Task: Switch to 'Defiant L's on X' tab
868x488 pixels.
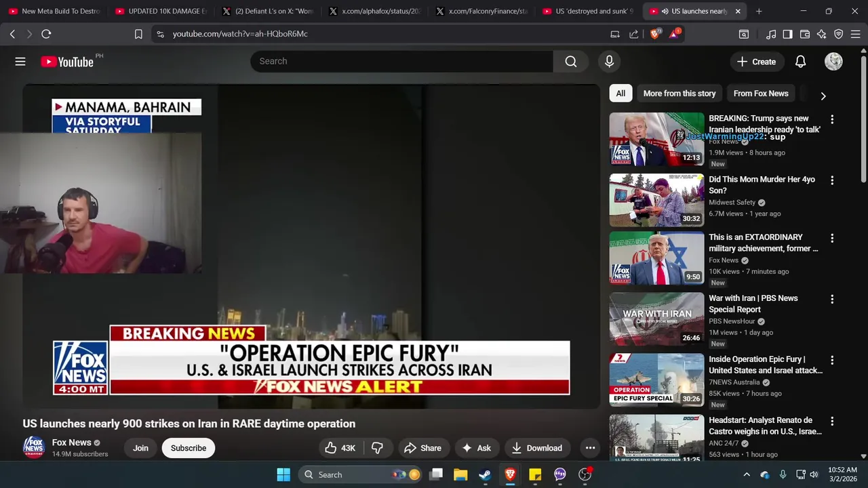Action: pyautogui.click(x=269, y=11)
